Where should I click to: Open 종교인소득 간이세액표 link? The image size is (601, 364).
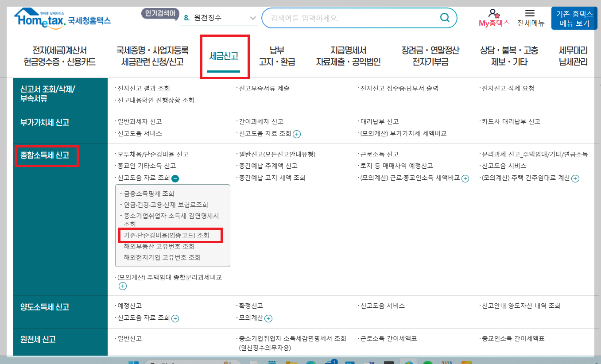click(513, 338)
